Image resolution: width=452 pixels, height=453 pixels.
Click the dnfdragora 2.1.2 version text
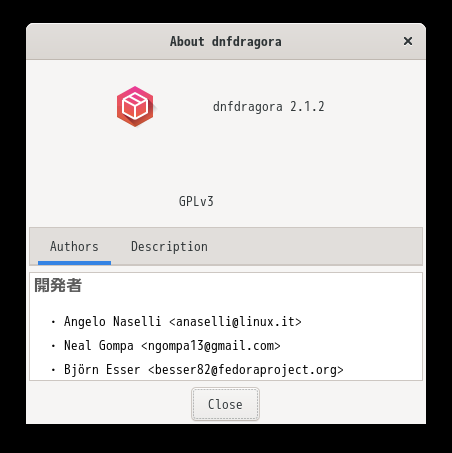tap(269, 107)
